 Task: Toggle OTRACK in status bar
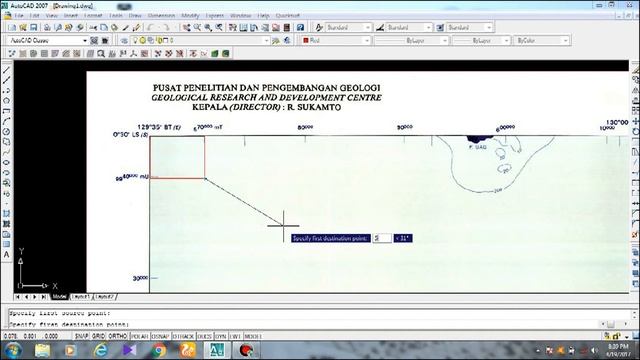(183, 336)
